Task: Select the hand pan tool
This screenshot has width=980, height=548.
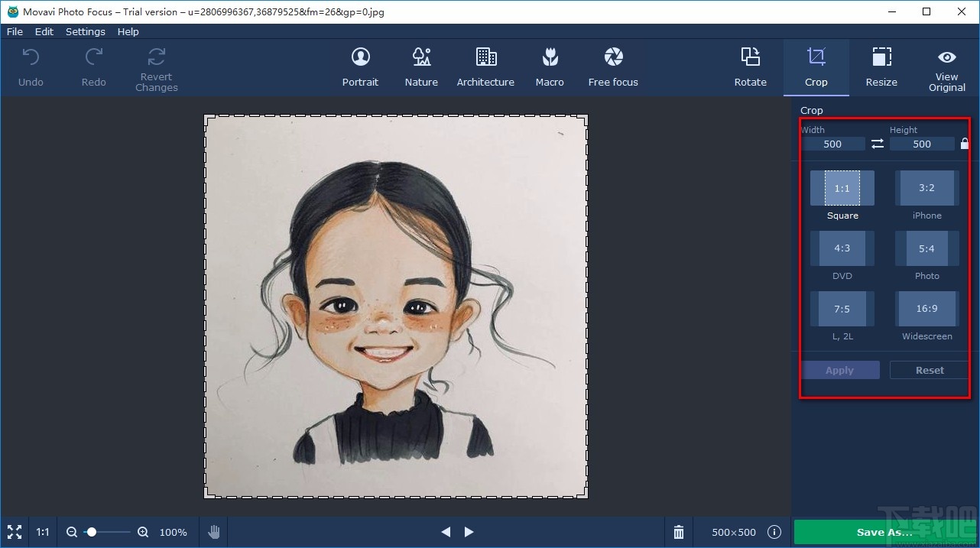Action: (213, 532)
